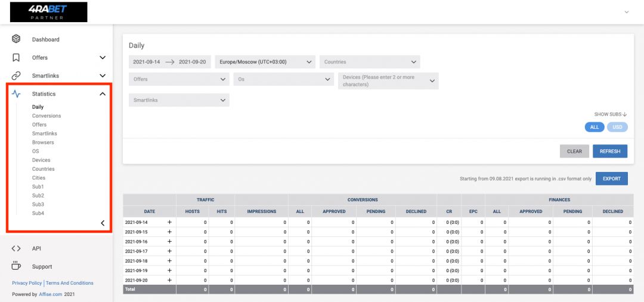Open the Privacy Policy link
The width and height of the screenshot is (644, 302).
point(27,283)
